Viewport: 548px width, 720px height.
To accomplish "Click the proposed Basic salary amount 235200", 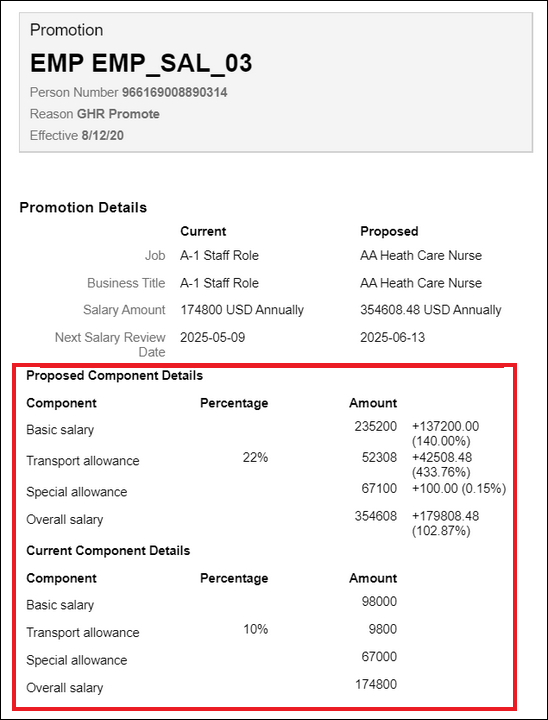I will 375,427.
